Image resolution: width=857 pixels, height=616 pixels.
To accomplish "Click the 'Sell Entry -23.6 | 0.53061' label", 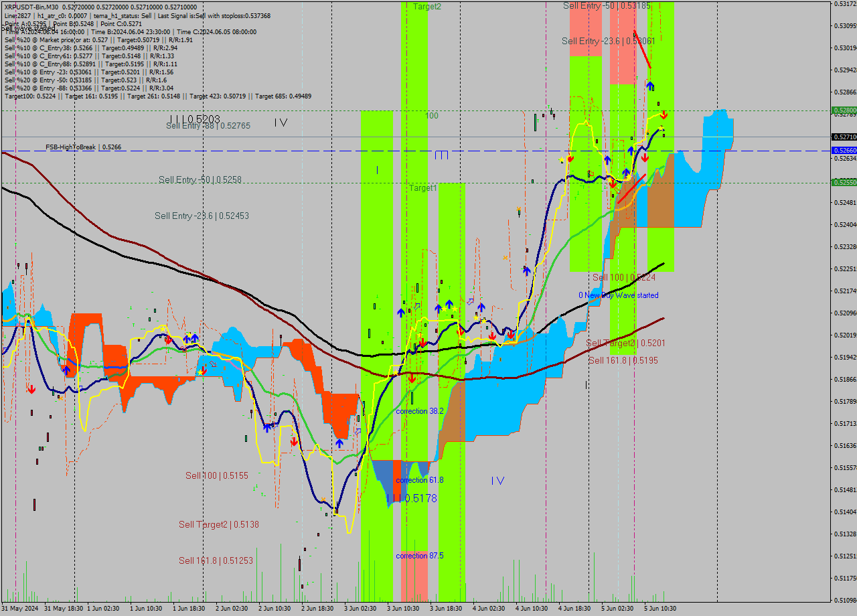I will [x=608, y=41].
